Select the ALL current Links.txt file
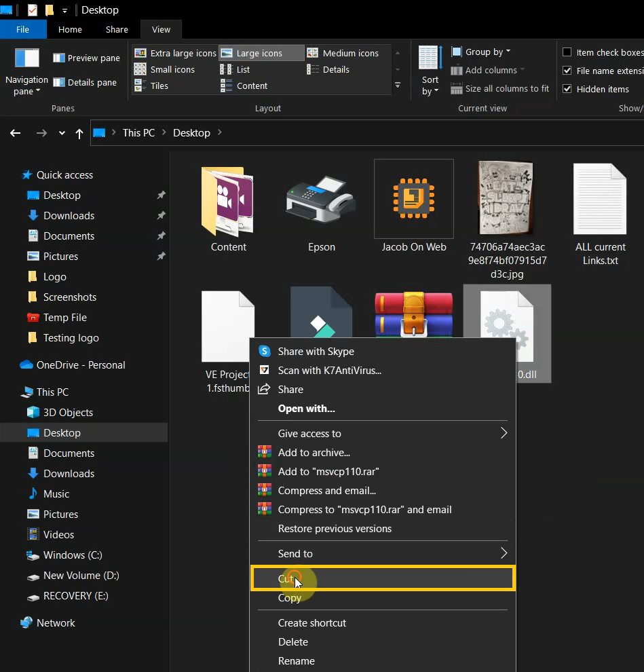The width and height of the screenshot is (644, 672). [x=600, y=199]
